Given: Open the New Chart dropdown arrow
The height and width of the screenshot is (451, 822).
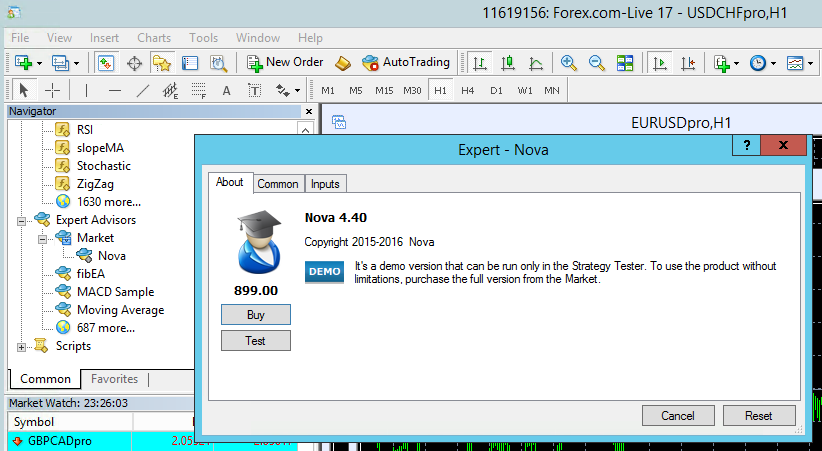Looking at the screenshot, I should coord(39,63).
